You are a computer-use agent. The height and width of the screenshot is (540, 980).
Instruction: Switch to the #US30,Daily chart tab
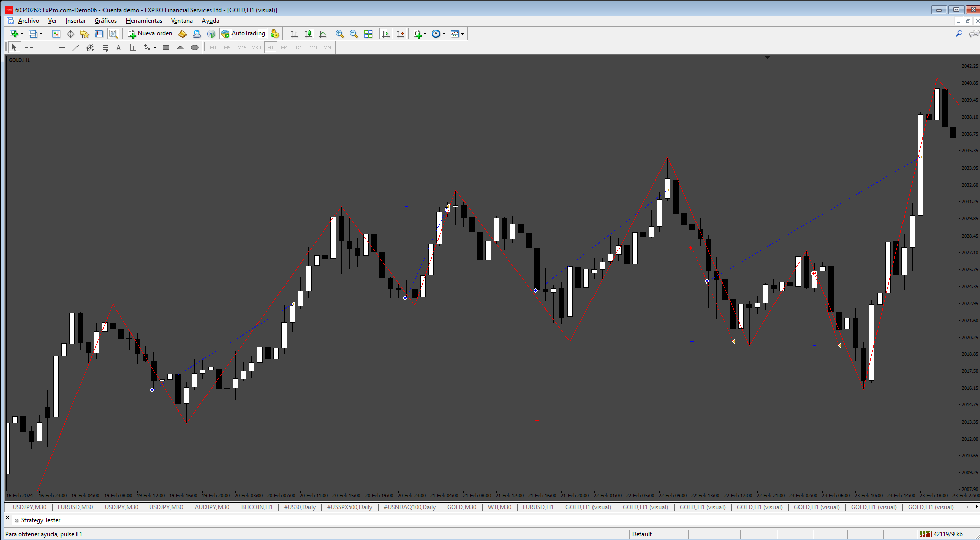click(x=300, y=507)
